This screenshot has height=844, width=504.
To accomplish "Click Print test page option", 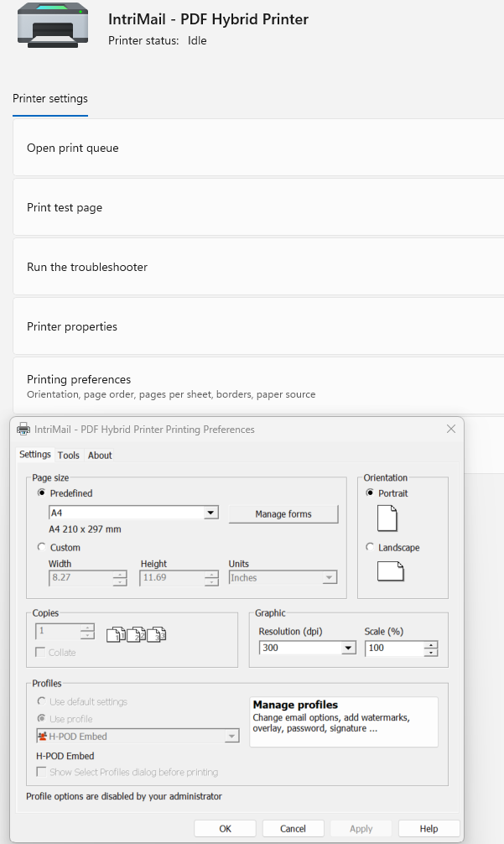I will 258,207.
